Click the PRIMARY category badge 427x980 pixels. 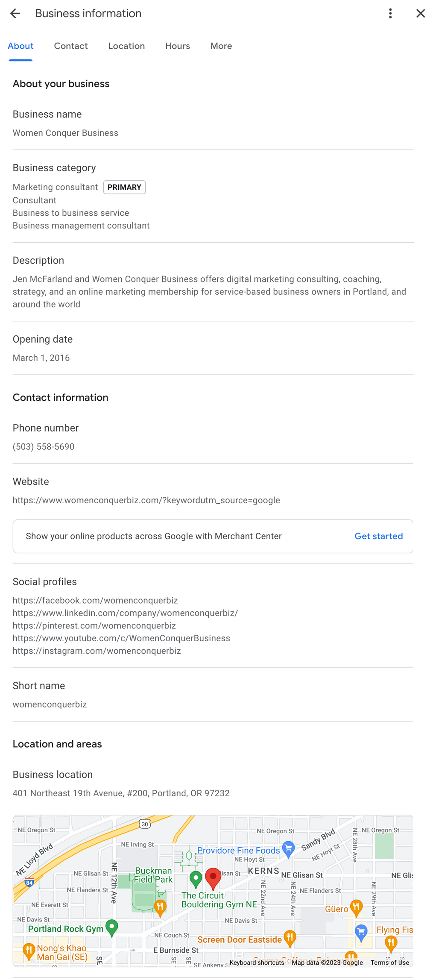pos(124,187)
